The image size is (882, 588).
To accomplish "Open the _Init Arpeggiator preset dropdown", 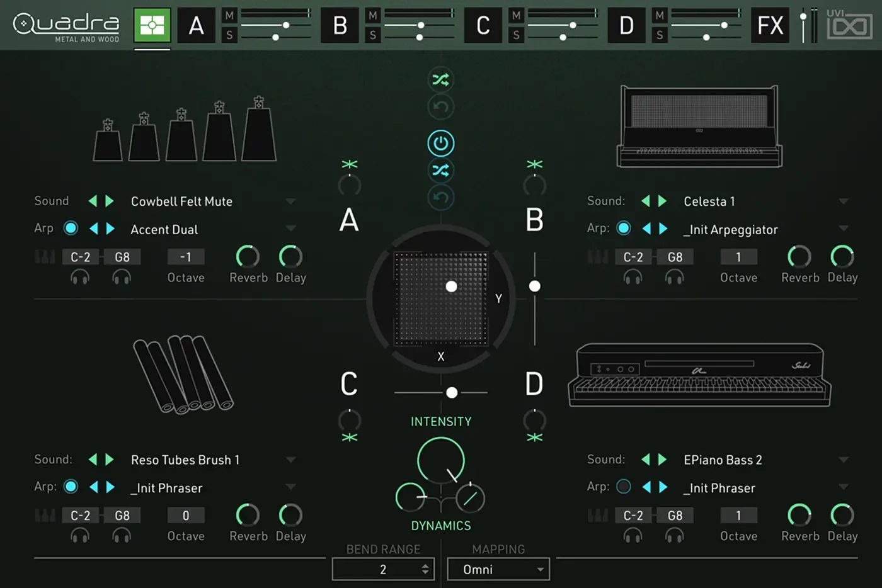I will point(844,229).
